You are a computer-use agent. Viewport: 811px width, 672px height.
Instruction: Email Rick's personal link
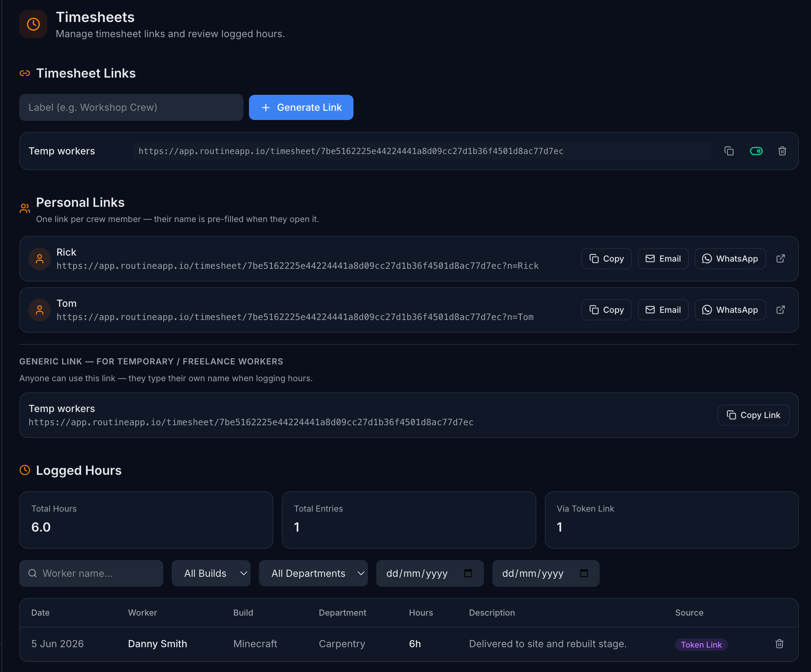click(x=663, y=259)
